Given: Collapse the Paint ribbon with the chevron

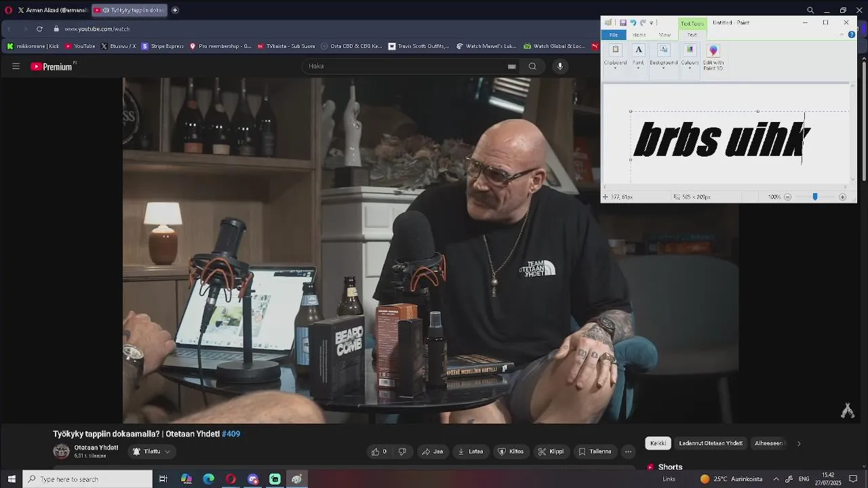Looking at the screenshot, I should [842, 35].
